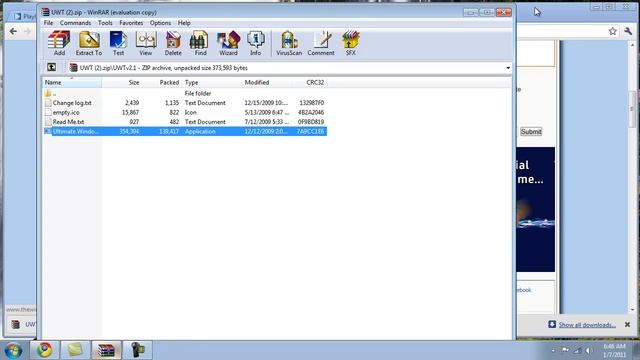The image size is (640, 360).
Task: Open the camera recorder taskbar icon
Action: 138,350
